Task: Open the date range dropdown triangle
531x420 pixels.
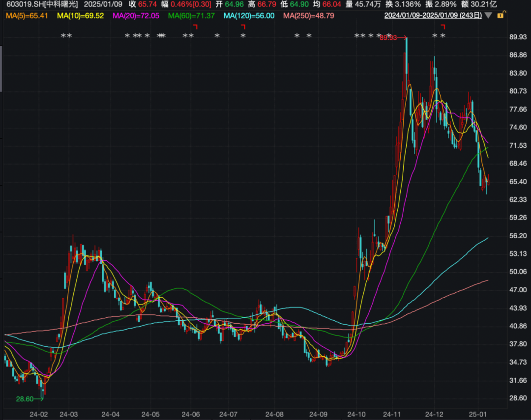Action: 488,15
